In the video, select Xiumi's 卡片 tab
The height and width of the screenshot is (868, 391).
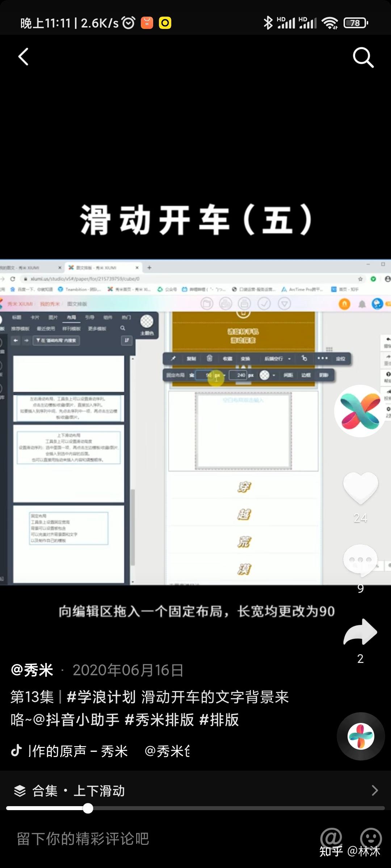coord(35,317)
